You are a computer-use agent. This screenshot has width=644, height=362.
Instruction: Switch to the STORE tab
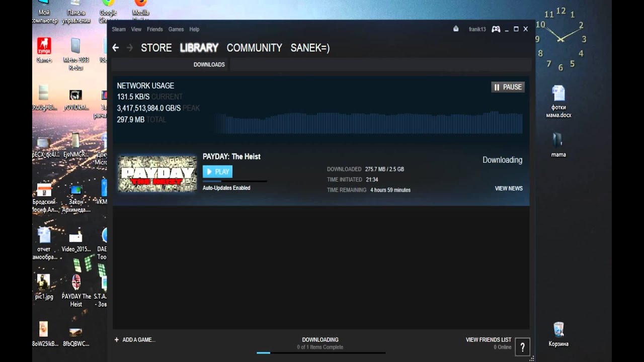click(x=156, y=48)
